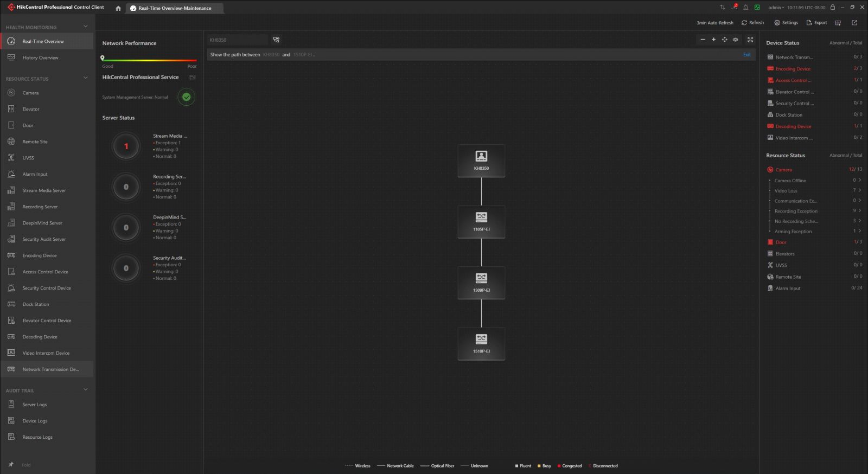Click the lock screen padlock icon
The height and width of the screenshot is (474, 868).
point(832,7)
